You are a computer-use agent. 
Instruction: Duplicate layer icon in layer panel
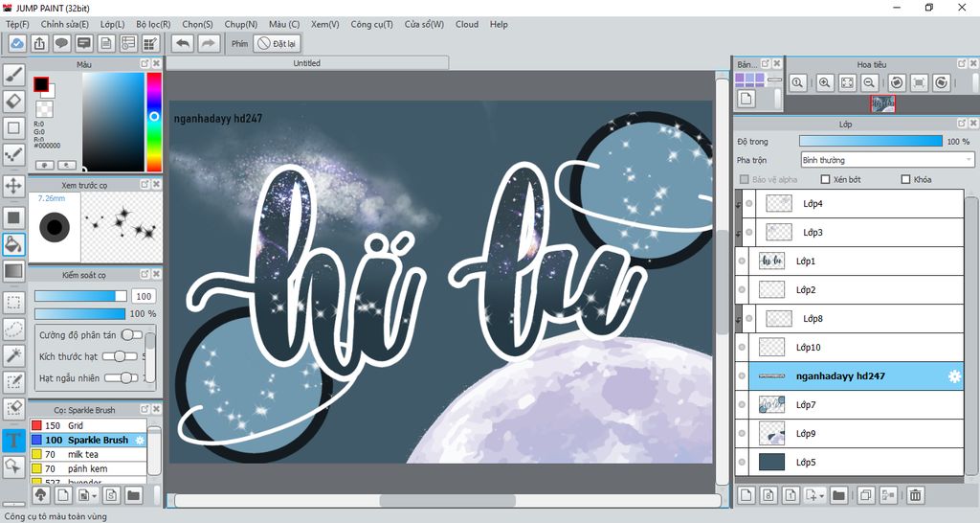(x=865, y=495)
